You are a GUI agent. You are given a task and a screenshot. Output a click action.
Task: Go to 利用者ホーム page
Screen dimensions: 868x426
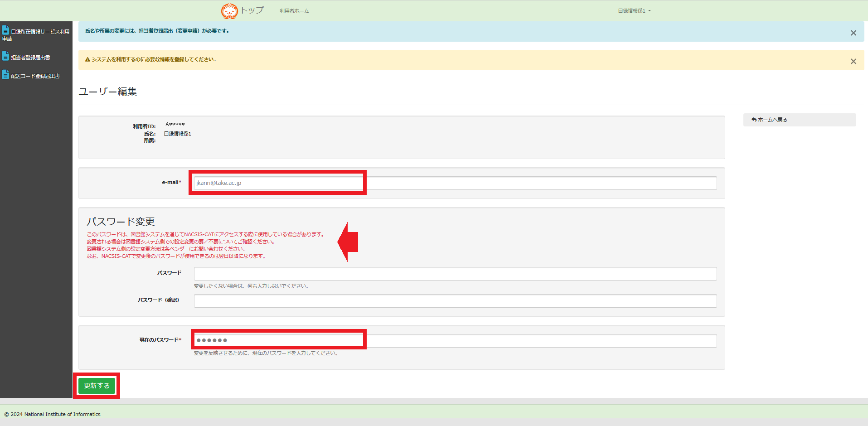(x=294, y=11)
